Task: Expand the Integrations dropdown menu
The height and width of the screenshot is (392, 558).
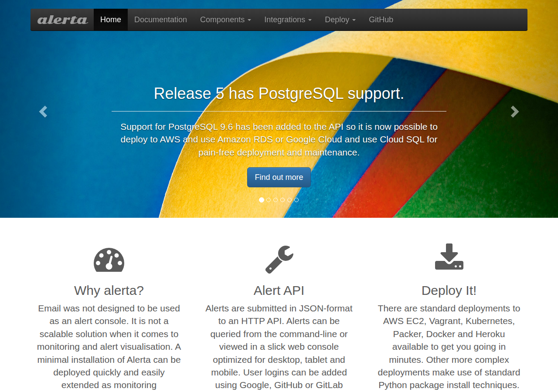Action: [x=288, y=20]
